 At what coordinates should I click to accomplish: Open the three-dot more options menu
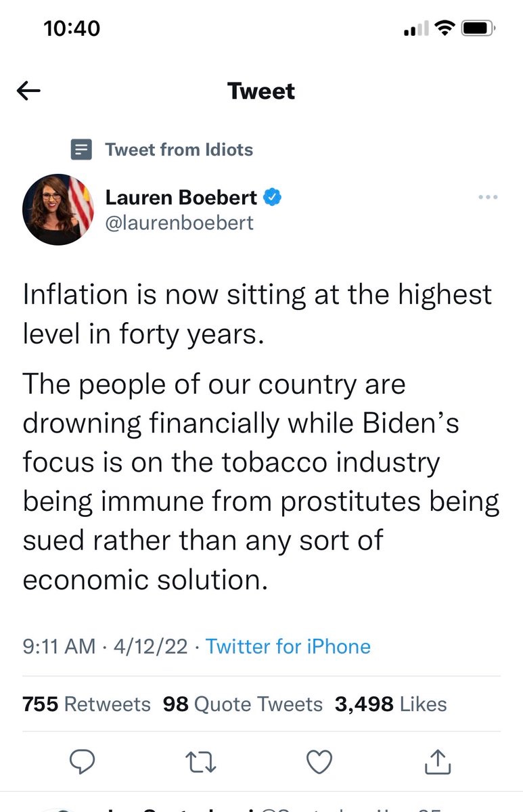click(x=487, y=198)
